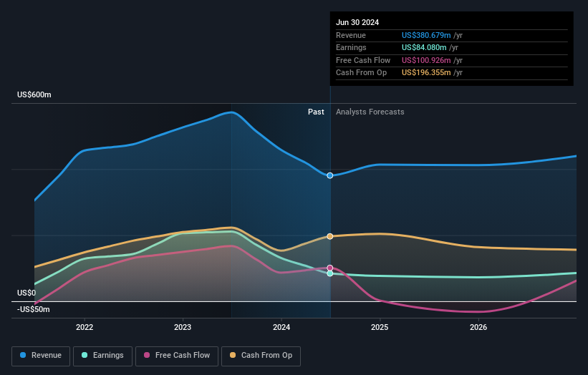The width and height of the screenshot is (588, 375).
Task: Click the 2023 x-axis label
Action: pyautogui.click(x=183, y=327)
